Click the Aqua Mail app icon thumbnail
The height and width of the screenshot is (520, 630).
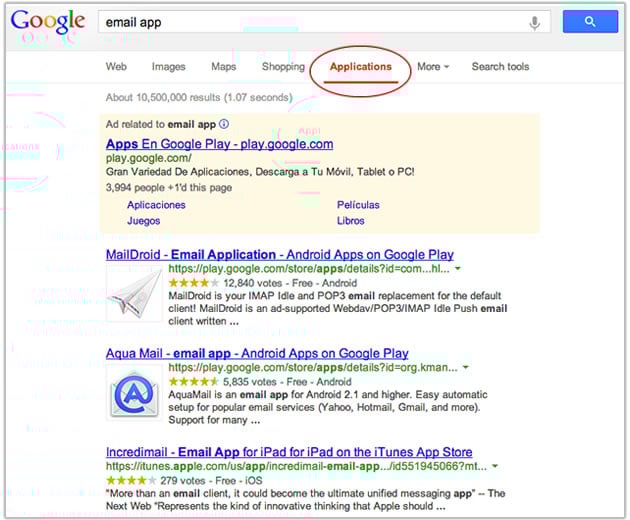click(134, 393)
